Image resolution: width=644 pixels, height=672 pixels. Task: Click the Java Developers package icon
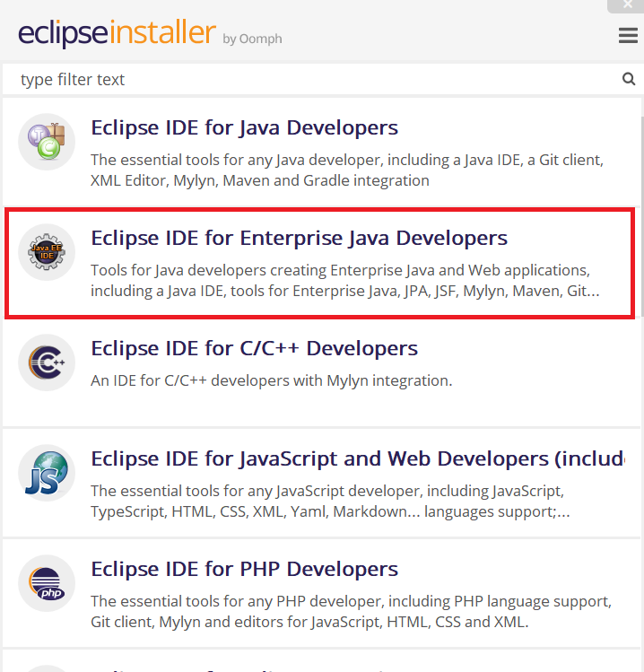tap(47, 142)
